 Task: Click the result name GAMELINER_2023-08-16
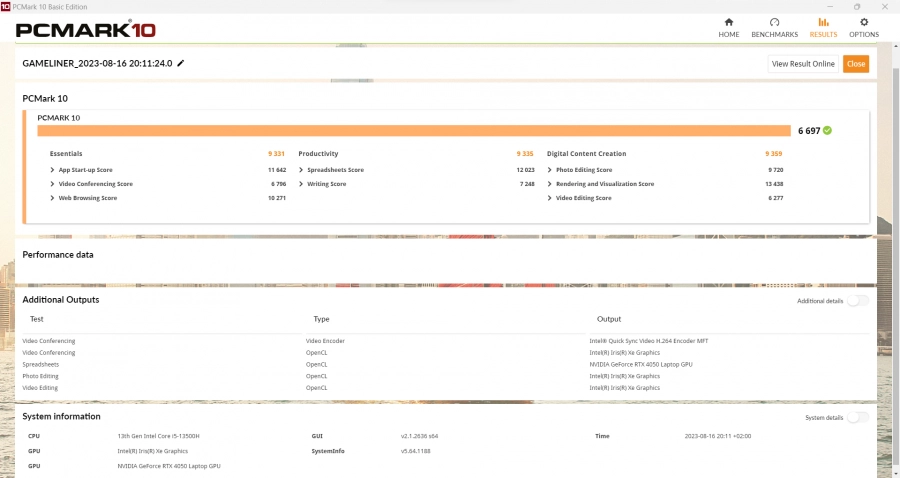click(97, 63)
